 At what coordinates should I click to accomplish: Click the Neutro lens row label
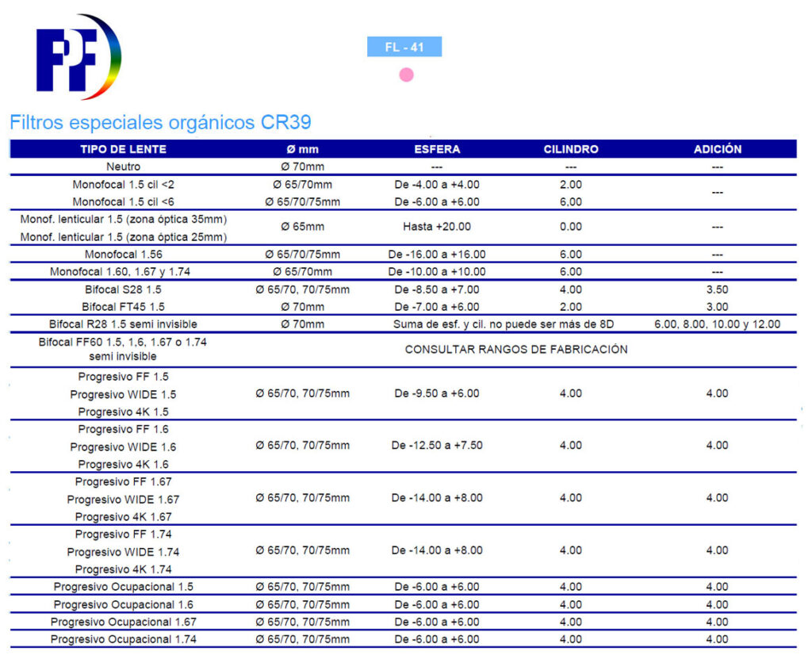coord(123,167)
